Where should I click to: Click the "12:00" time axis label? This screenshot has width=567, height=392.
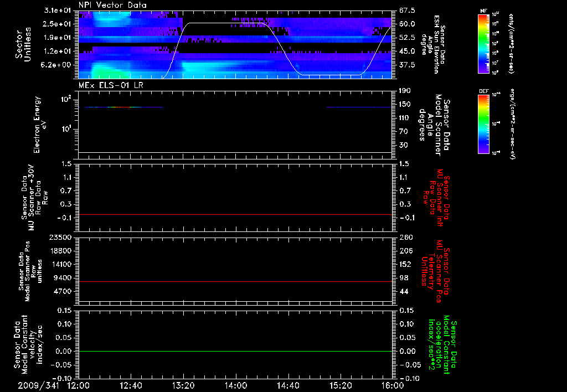click(x=79, y=385)
